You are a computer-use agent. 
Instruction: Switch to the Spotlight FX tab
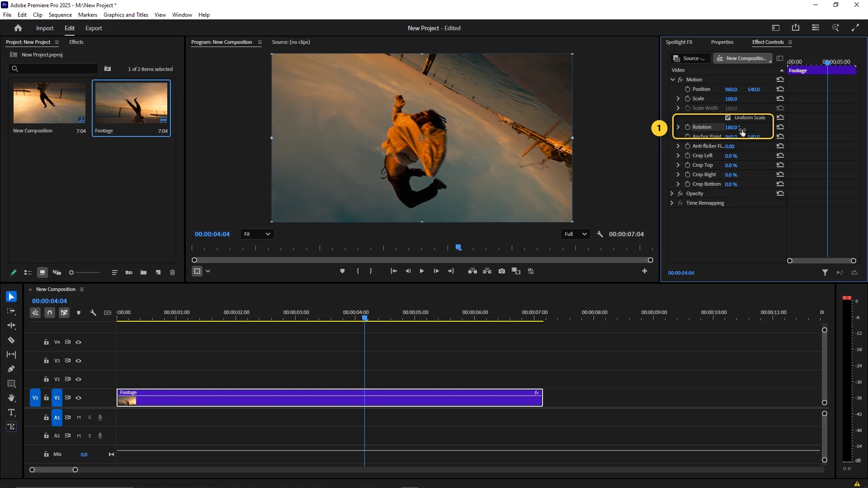pyautogui.click(x=679, y=42)
